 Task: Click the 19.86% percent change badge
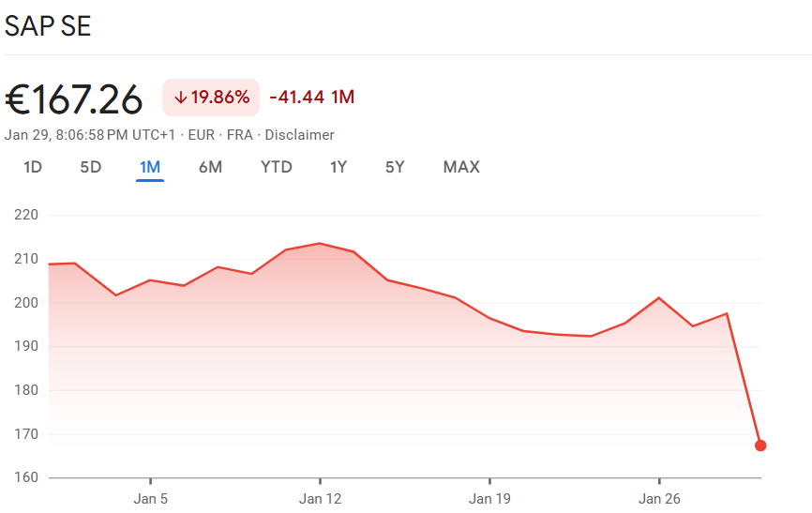pos(219,98)
